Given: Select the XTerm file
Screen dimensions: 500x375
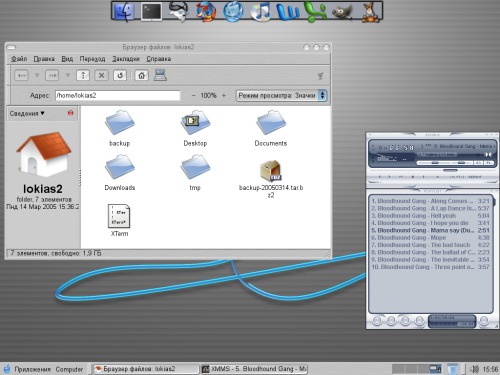Looking at the screenshot, I should pos(119,220).
